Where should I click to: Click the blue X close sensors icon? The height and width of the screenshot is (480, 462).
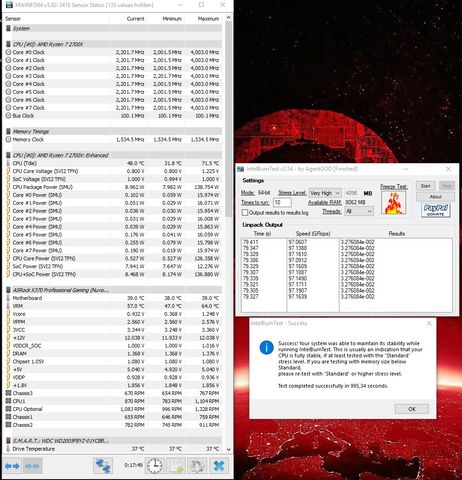(x=219, y=466)
